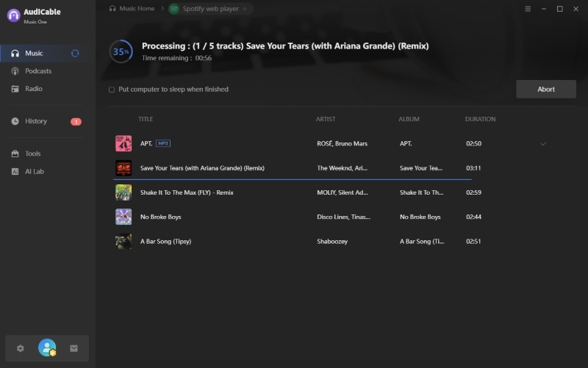Select Tools in the sidebar
The image size is (588, 368).
pyautogui.click(x=33, y=154)
